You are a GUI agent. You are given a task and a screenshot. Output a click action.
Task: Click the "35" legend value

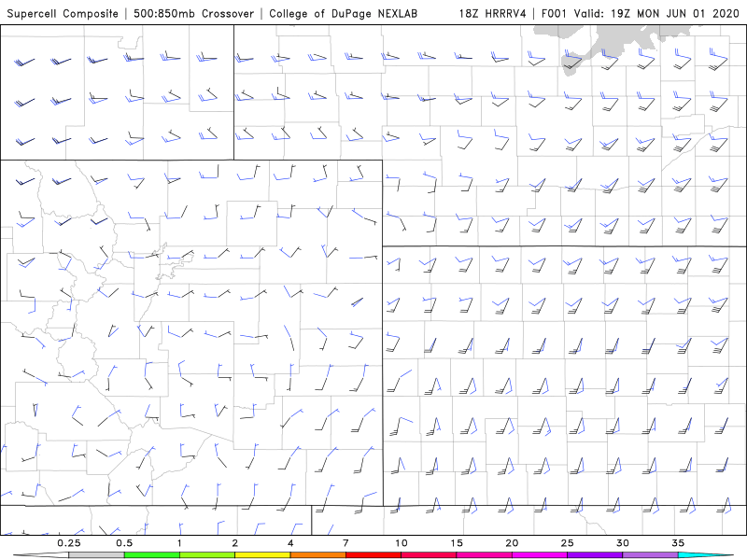click(678, 543)
